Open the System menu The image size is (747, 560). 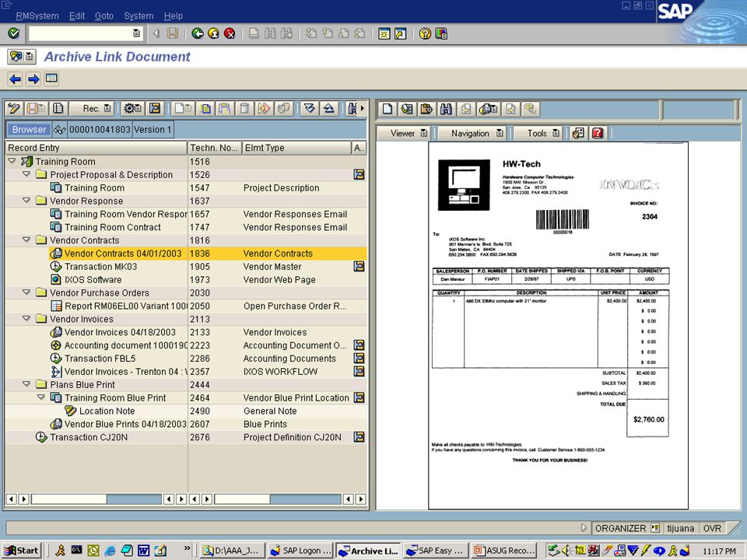pyautogui.click(x=139, y=16)
